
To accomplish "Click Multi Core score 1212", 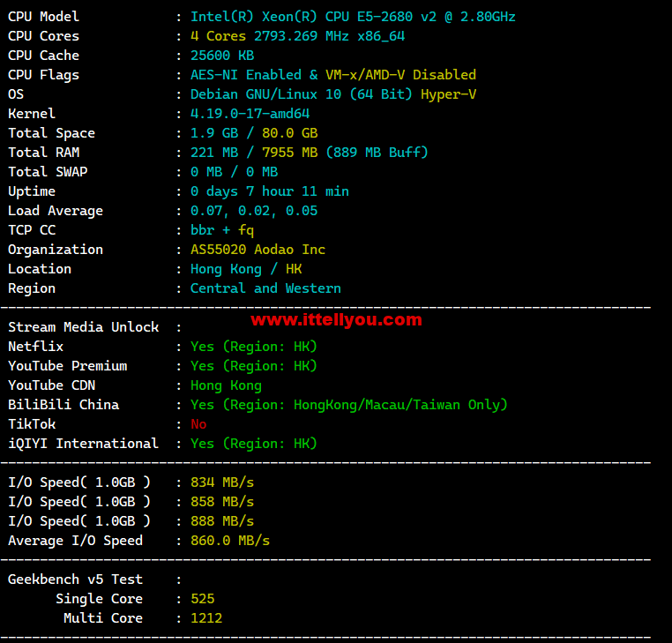I will [x=206, y=618].
